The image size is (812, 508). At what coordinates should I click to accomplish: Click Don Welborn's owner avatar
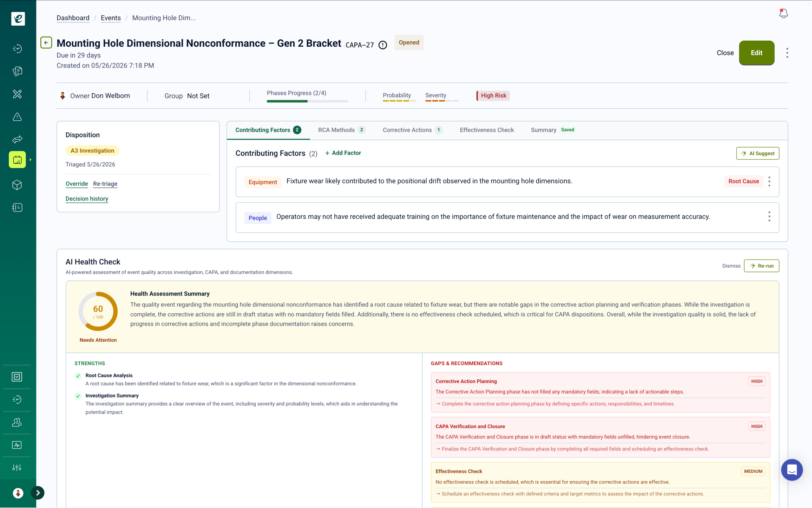coord(62,96)
